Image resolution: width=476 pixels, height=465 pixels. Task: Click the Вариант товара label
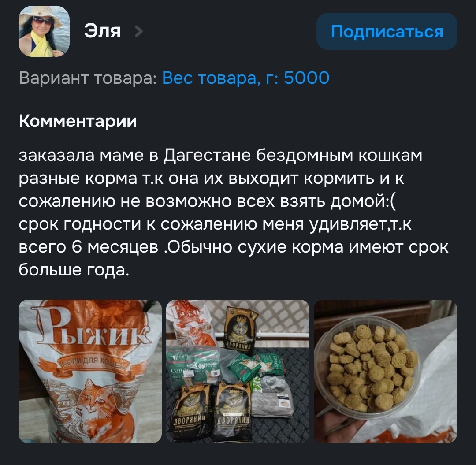[88, 78]
